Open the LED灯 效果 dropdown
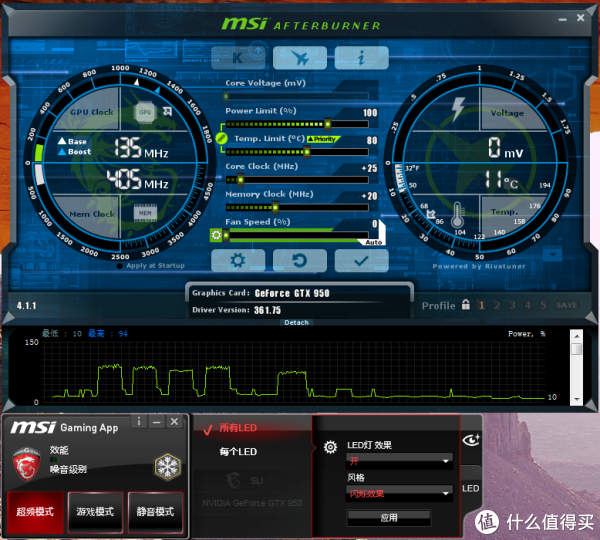The image size is (600, 540). pos(399,461)
